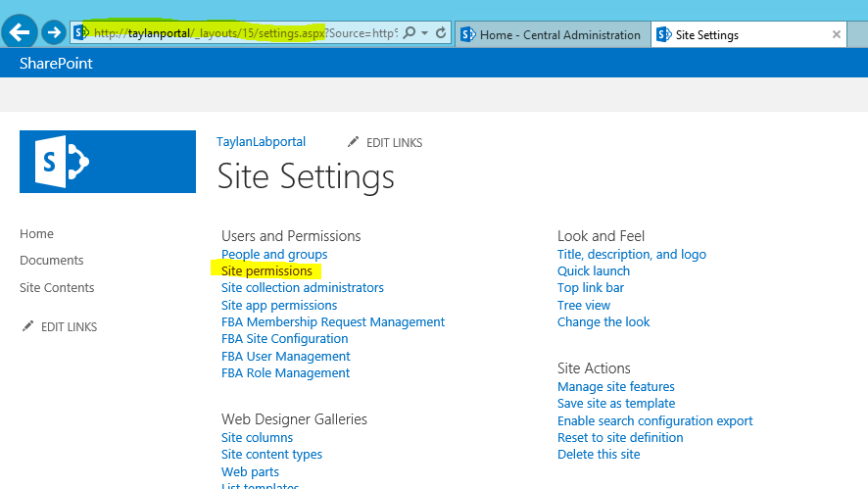Viewport: 868px width, 489px height.
Task: Click the SharePoint site logo image
Action: coord(108,162)
